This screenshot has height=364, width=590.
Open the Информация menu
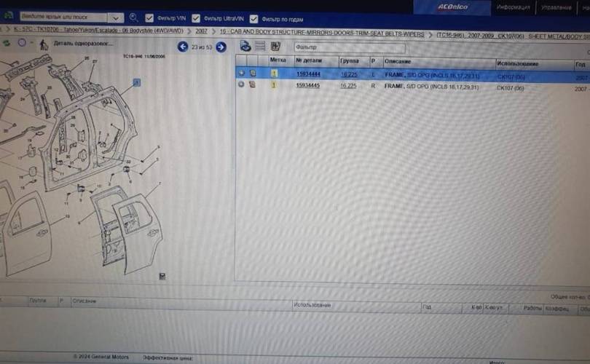click(x=513, y=7)
